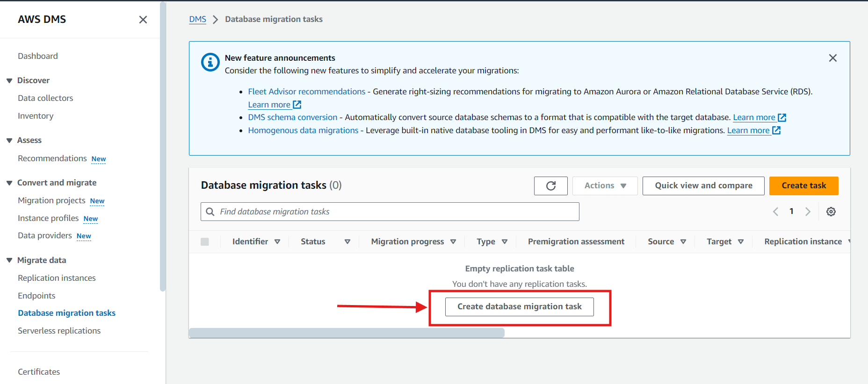The image size is (868, 384).
Task: Sort by Target column arrow
Action: (741, 242)
